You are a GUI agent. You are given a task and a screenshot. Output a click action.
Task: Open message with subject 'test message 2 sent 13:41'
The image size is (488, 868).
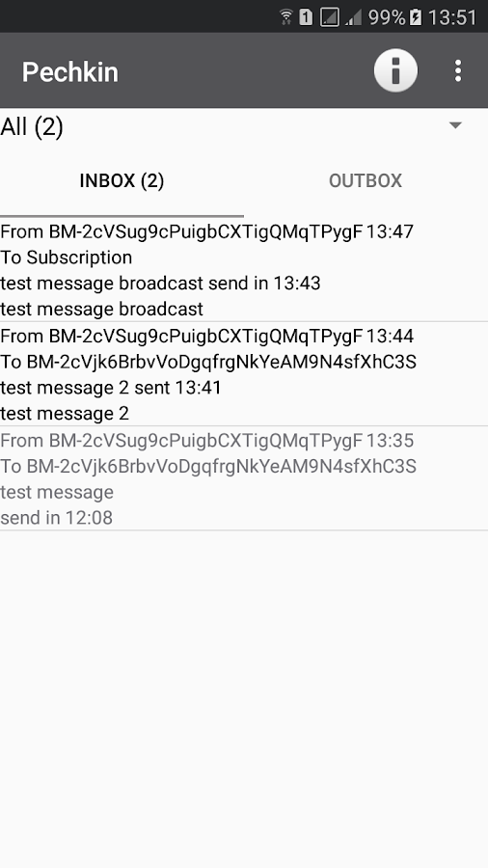pyautogui.click(x=244, y=374)
